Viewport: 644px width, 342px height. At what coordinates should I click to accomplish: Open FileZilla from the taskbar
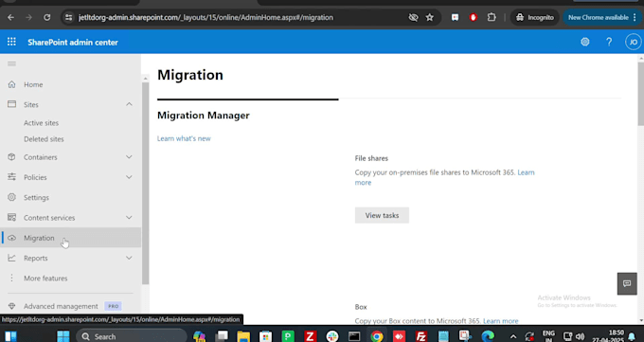click(421, 335)
